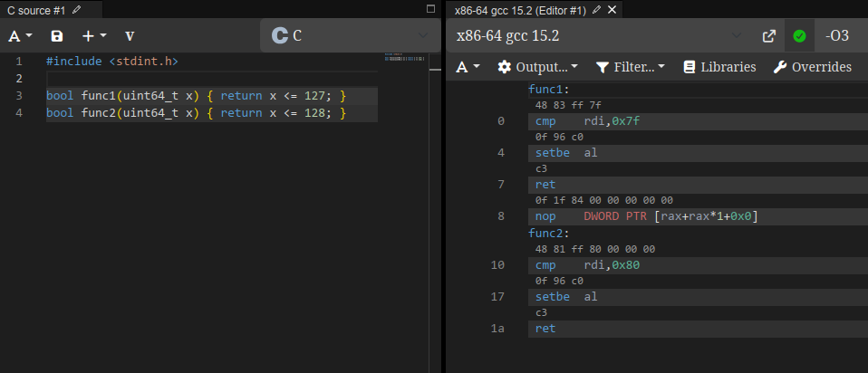Close the x86-64 gcc 15.2 compiler tab
The image size is (868, 373).
click(612, 10)
